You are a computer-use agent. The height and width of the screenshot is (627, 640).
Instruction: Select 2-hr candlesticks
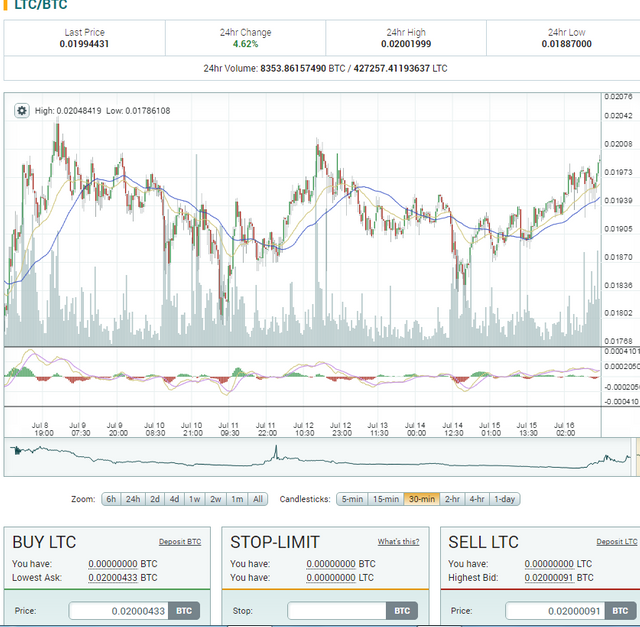tap(452, 499)
